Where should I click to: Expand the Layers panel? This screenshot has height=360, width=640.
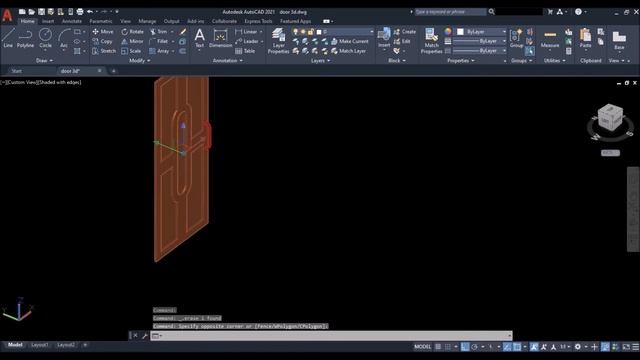[320, 60]
